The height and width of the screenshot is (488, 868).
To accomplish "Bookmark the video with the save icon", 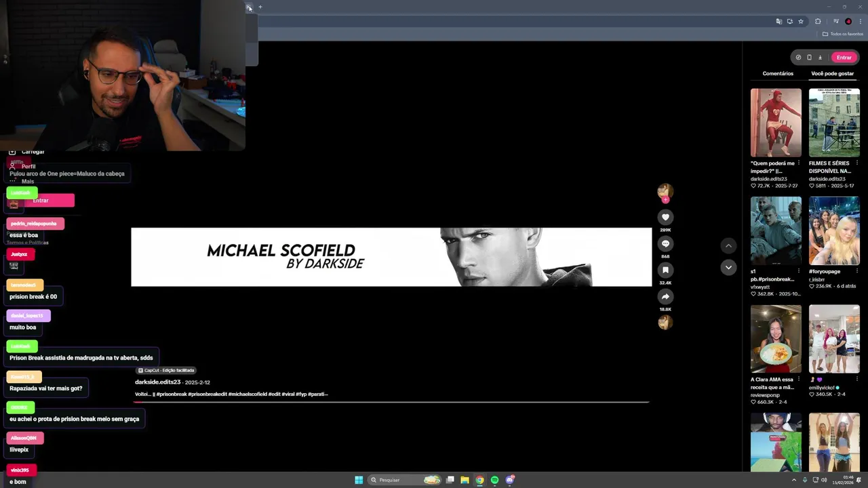I will [665, 270].
